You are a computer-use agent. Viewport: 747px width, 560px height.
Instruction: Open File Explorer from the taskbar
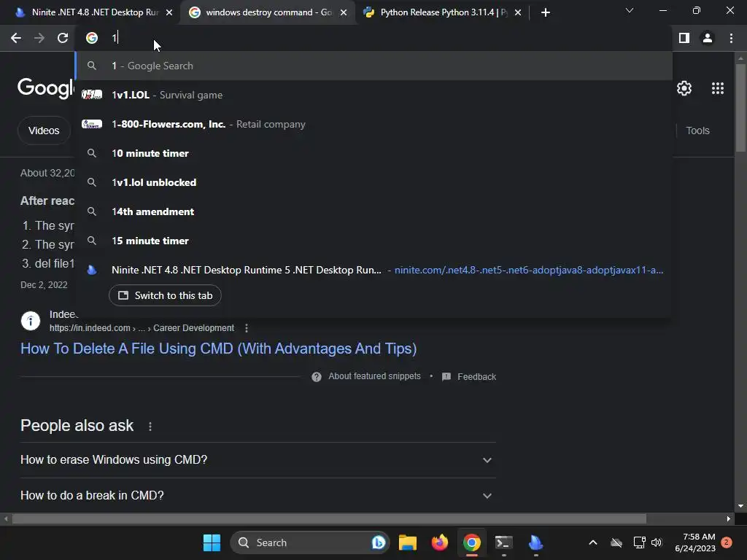tap(407, 542)
